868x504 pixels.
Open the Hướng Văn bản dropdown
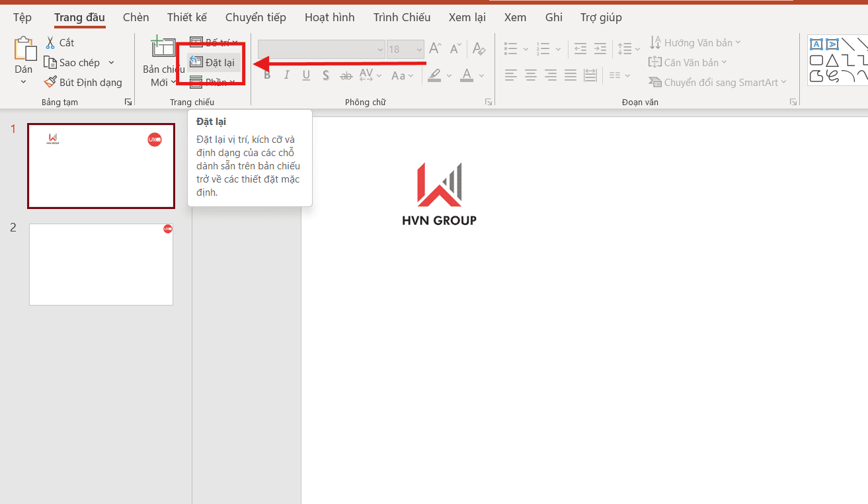pos(695,42)
